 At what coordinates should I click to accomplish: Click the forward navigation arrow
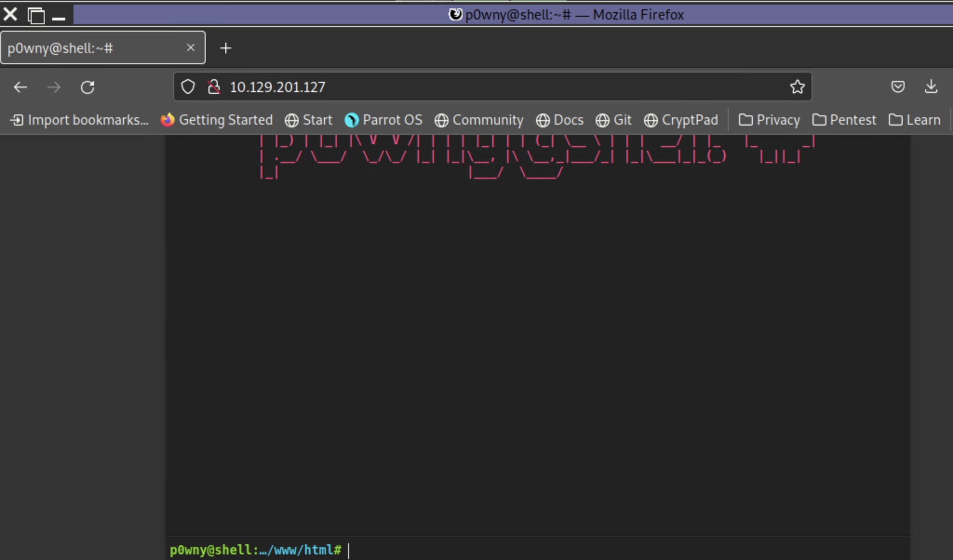tap(54, 87)
